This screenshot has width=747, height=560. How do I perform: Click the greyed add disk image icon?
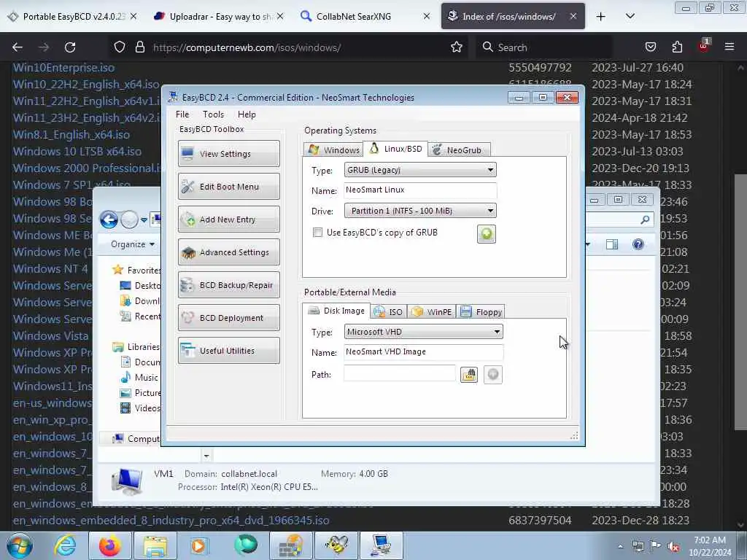click(x=493, y=375)
